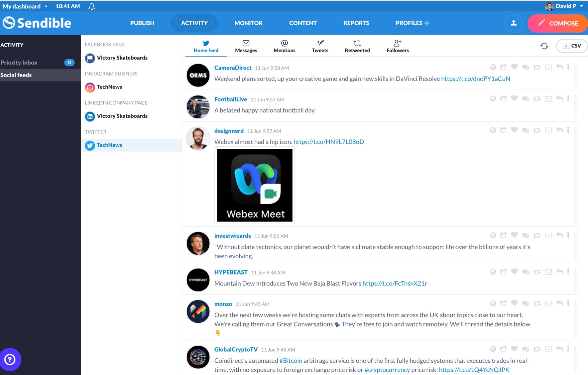Open more options for investwizards tweet
Image resolution: width=588 pixels, height=375 pixels.
click(568, 235)
